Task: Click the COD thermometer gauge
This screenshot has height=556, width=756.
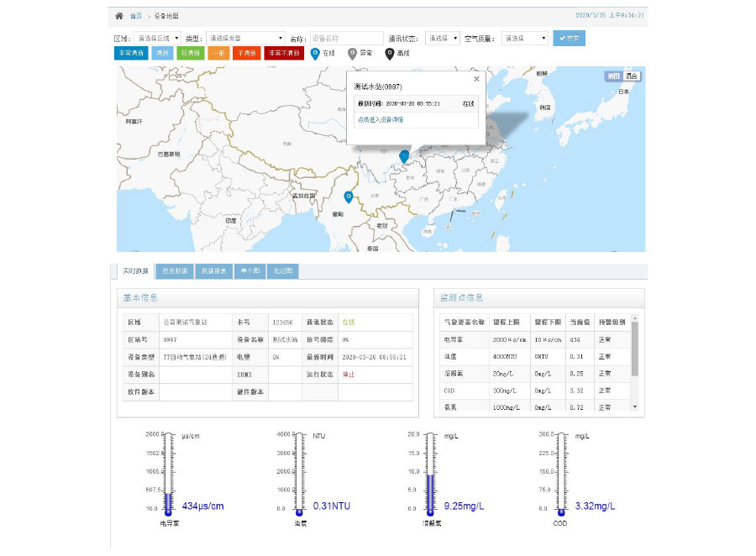Action: tap(560, 473)
